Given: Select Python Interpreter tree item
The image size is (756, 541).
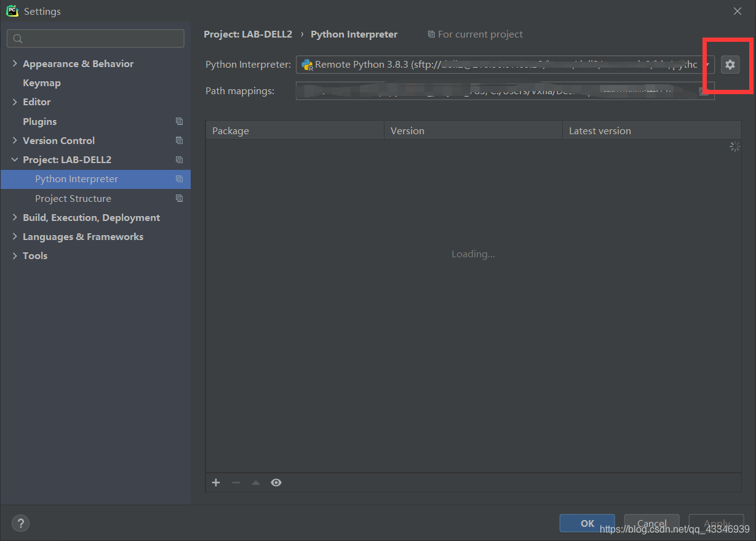Looking at the screenshot, I should coord(95,179).
